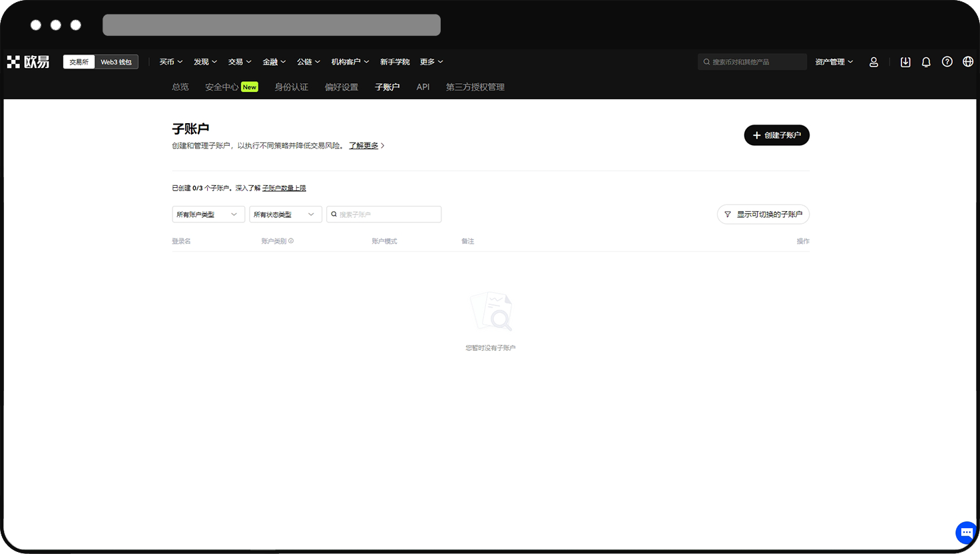
Task: Click the language globe icon
Action: pos(968,62)
